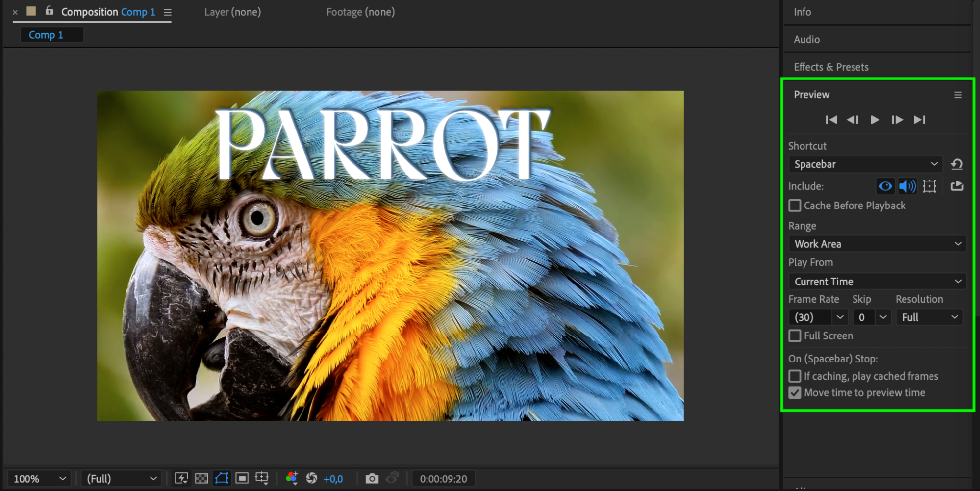Enable the Full Screen checkbox
980x491 pixels.
795,336
